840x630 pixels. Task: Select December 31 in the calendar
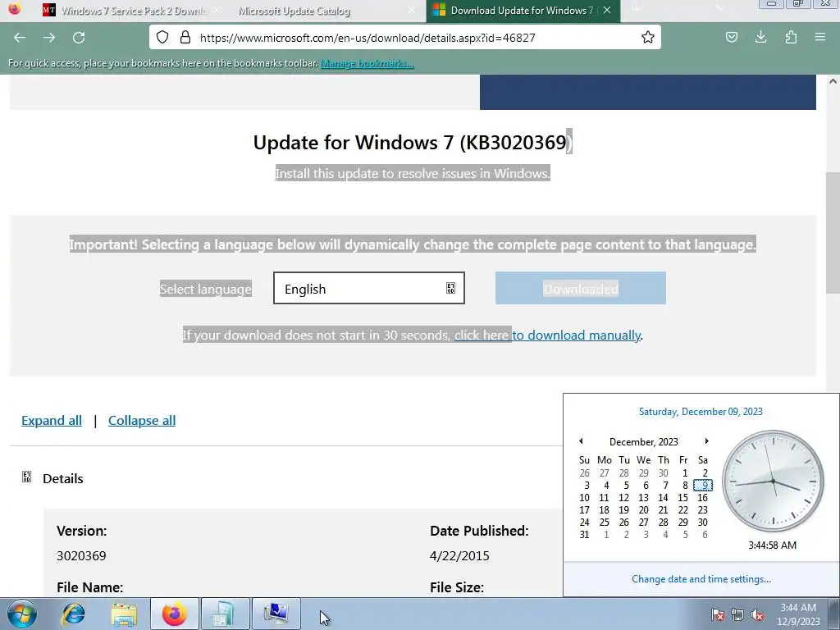tap(584, 535)
